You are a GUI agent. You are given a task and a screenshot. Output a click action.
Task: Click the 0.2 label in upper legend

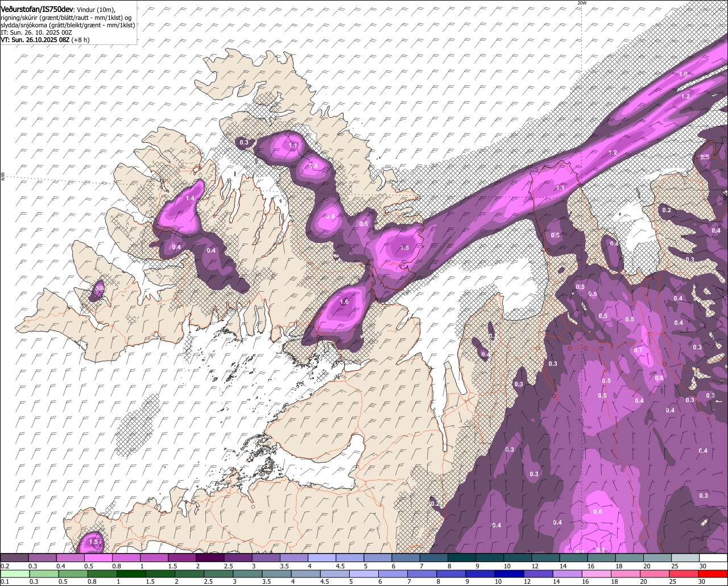5,567
